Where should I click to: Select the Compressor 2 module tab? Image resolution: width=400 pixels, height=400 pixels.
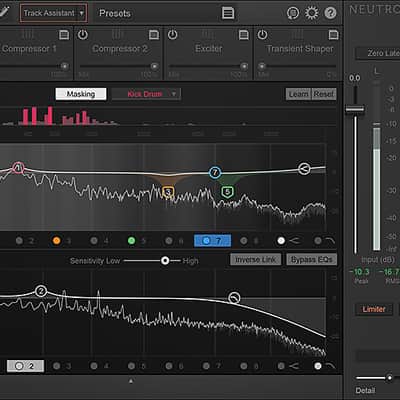coord(120,49)
